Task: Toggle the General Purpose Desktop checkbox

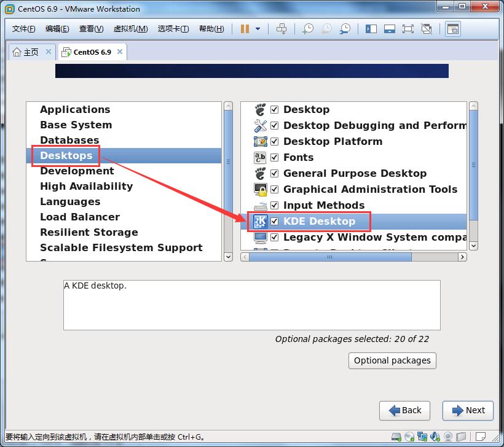Action: [274, 173]
